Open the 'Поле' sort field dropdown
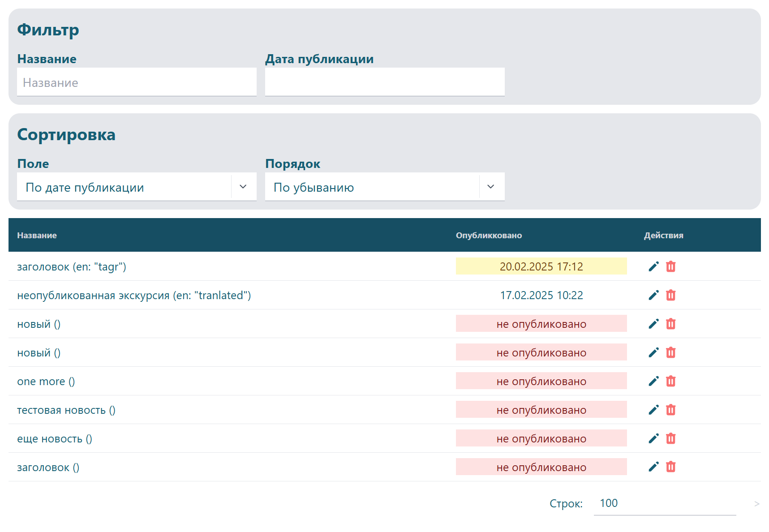 (136, 187)
